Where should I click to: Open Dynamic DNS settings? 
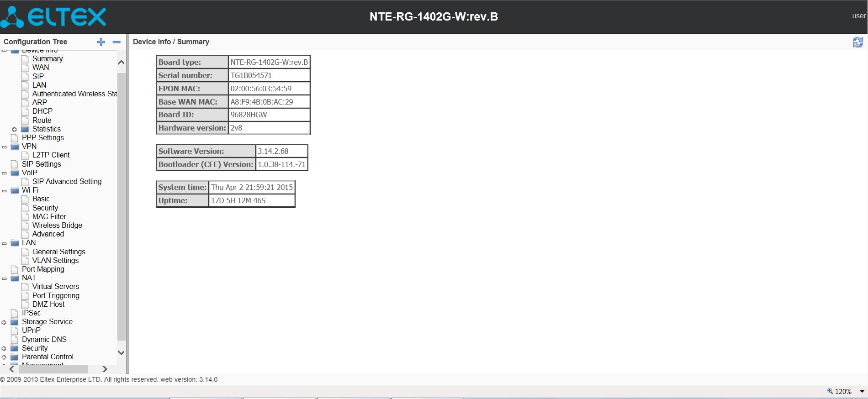click(44, 339)
